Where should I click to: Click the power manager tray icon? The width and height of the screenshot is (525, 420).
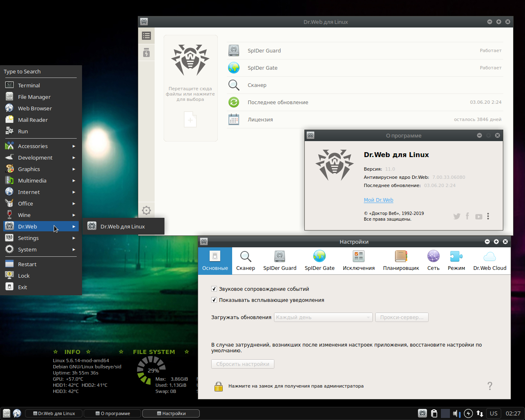[x=468, y=413]
